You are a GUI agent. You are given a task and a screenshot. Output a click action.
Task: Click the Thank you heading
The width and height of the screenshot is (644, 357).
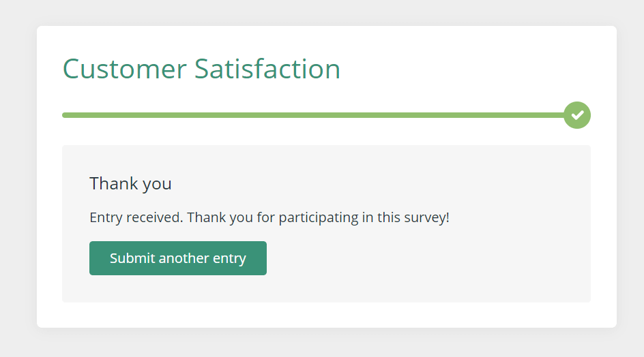pyautogui.click(x=130, y=183)
